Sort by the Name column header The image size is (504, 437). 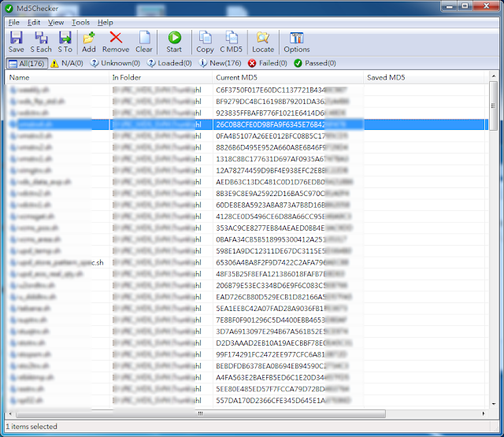(57, 77)
